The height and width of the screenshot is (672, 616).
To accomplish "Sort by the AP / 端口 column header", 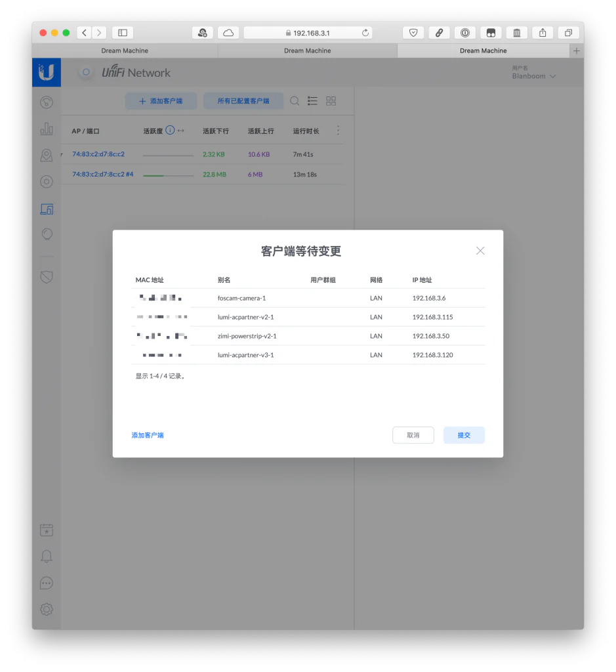I will point(86,131).
